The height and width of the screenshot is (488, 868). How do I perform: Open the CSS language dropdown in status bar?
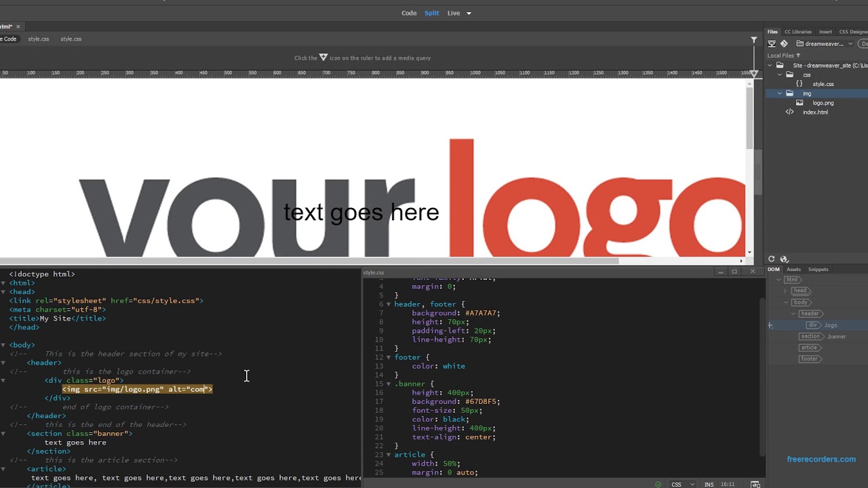682,485
